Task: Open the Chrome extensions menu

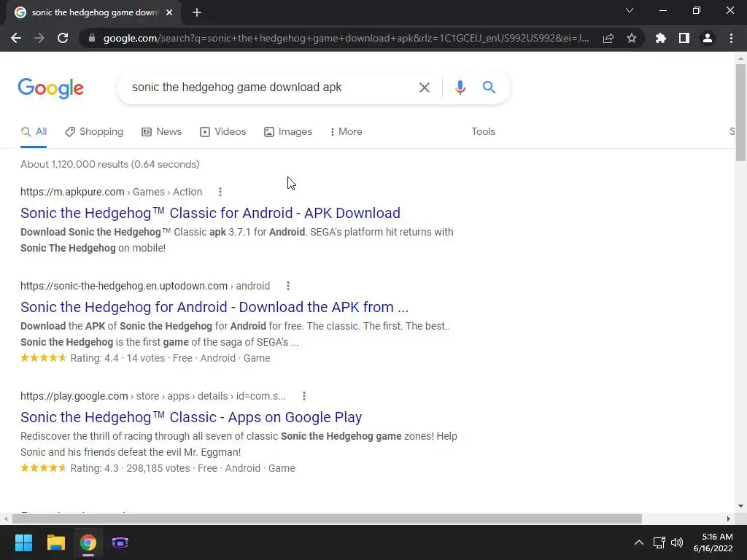Action: 661,38
